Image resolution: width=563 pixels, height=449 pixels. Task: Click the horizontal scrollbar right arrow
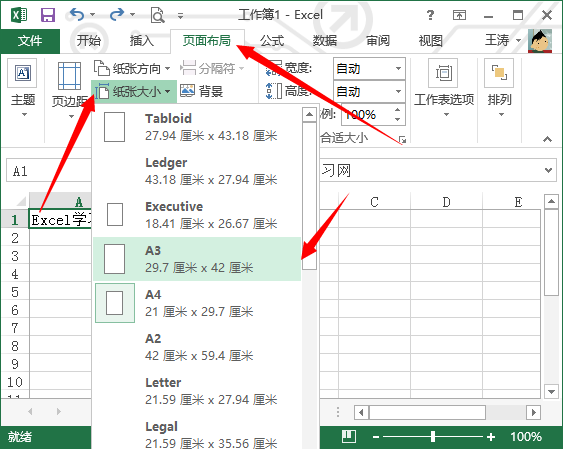[x=534, y=412]
